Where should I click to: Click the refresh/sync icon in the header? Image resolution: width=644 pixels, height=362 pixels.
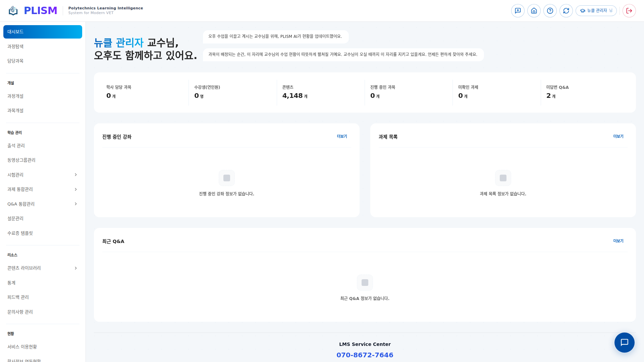[x=566, y=10]
